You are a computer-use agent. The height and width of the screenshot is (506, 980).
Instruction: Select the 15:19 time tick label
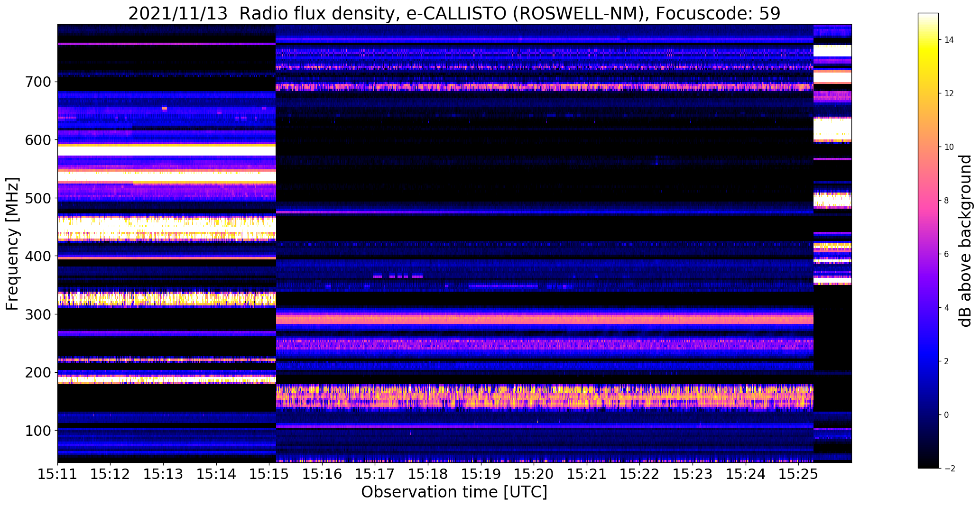pyautogui.click(x=481, y=474)
